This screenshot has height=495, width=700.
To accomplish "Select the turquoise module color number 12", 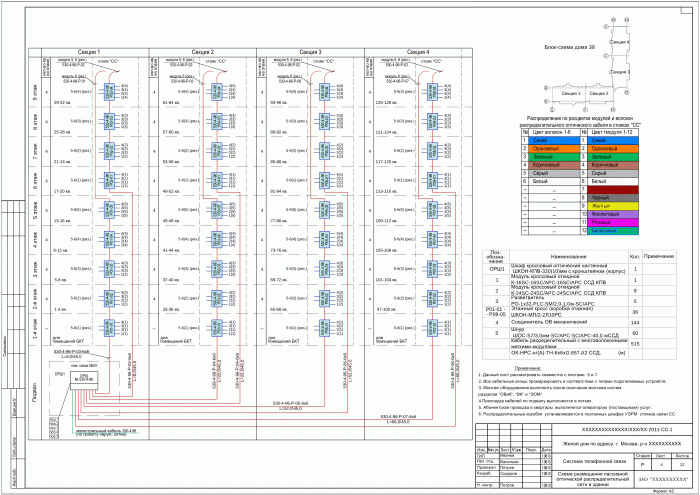I will point(612,231).
